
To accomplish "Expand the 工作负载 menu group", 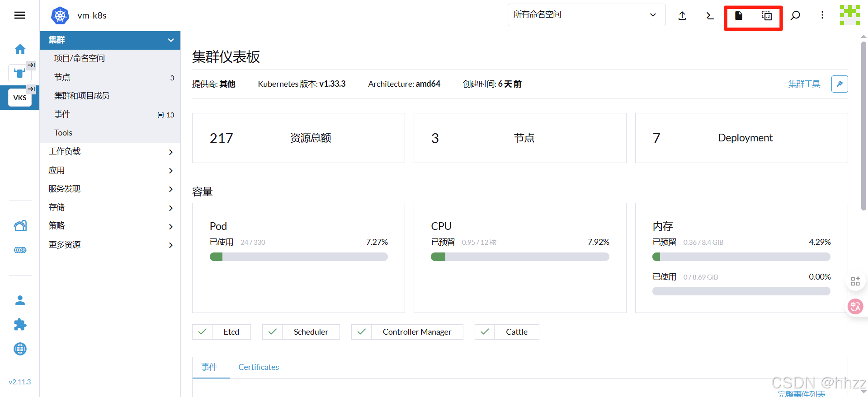I will click(x=110, y=152).
